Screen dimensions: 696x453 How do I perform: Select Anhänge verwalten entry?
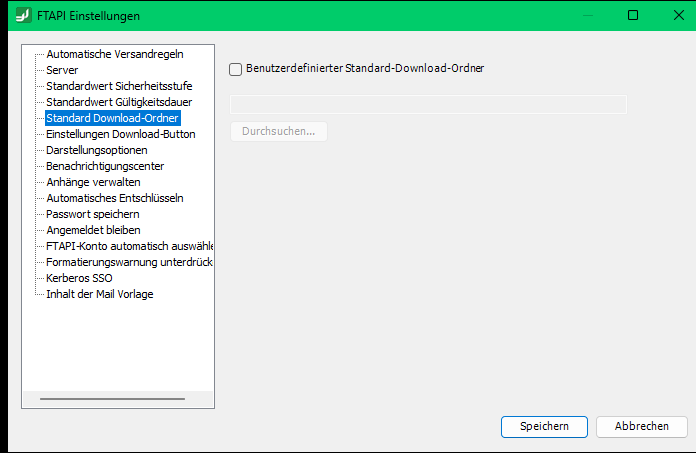(x=93, y=182)
